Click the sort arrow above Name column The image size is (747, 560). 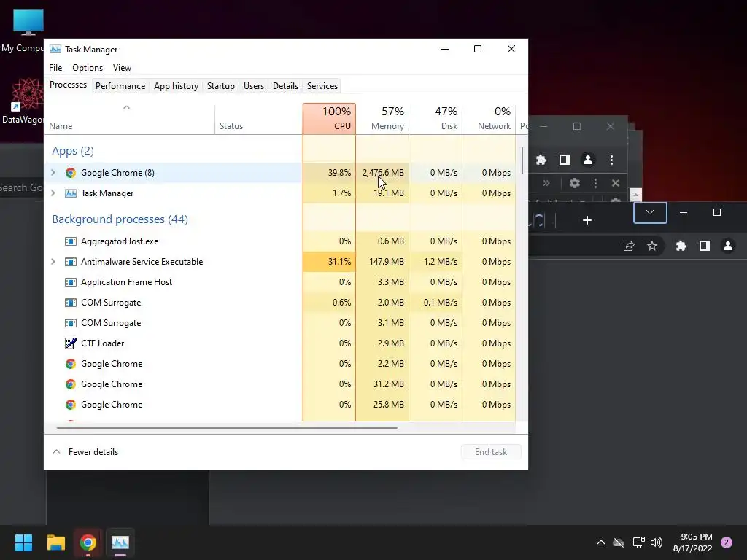coord(126,107)
